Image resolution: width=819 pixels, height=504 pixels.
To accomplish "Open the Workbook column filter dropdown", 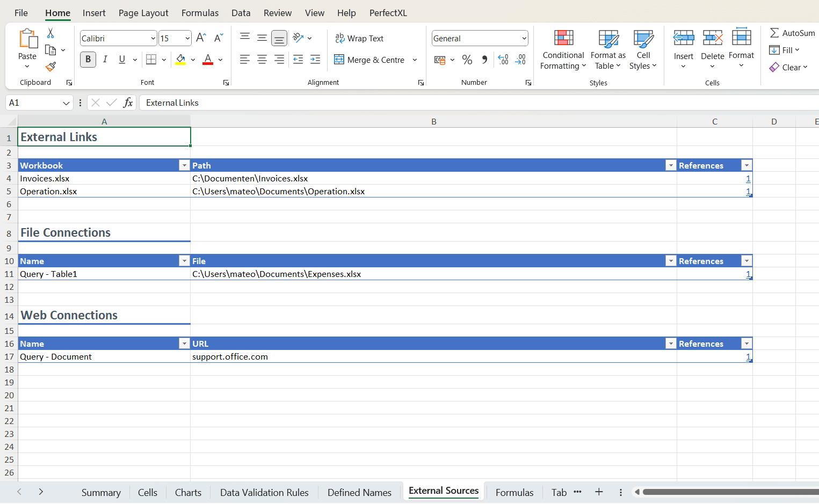I will pos(184,165).
